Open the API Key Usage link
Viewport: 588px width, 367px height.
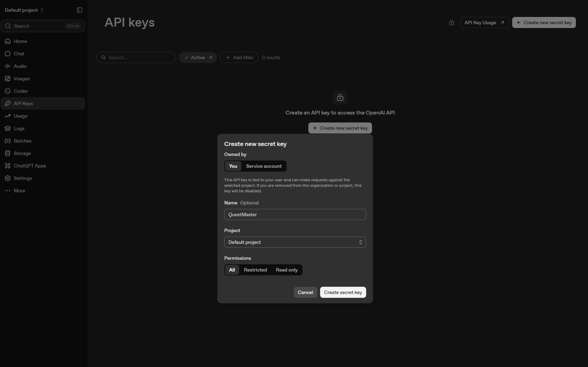485,22
